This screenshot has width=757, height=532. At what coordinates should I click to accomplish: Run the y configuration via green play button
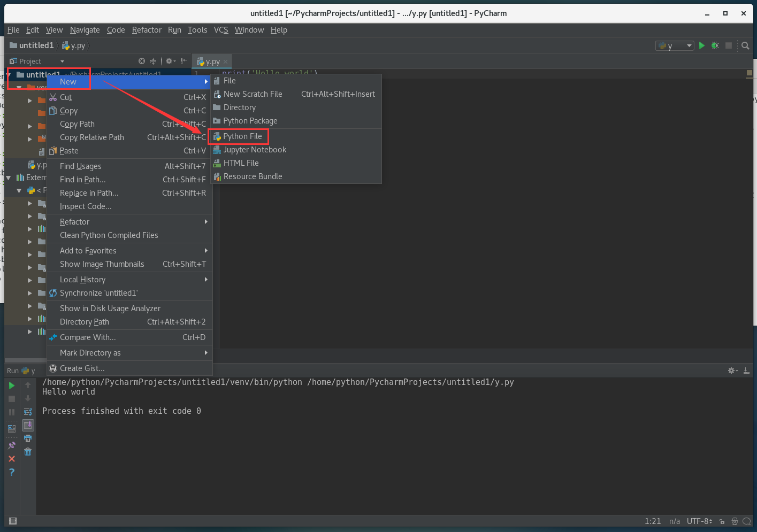[701, 45]
